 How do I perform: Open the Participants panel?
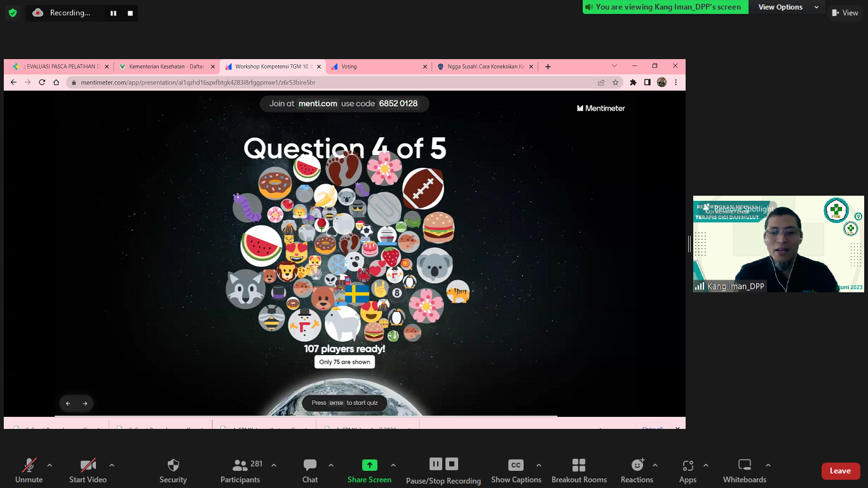[240, 471]
